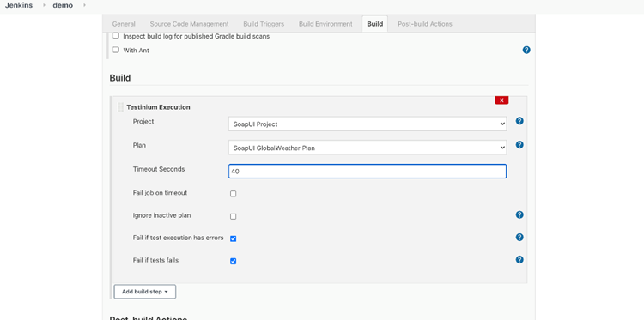Switch to Source Code Management tab
644x320 pixels.
point(190,24)
